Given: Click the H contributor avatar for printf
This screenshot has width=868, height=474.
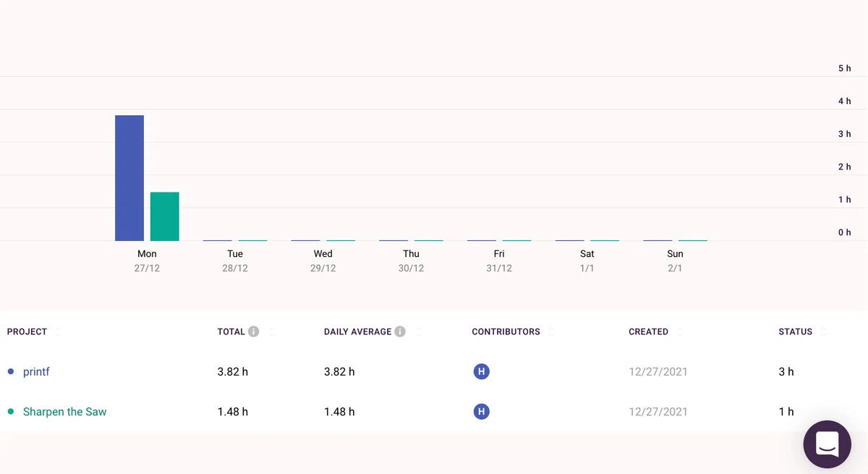Looking at the screenshot, I should tap(481, 372).
